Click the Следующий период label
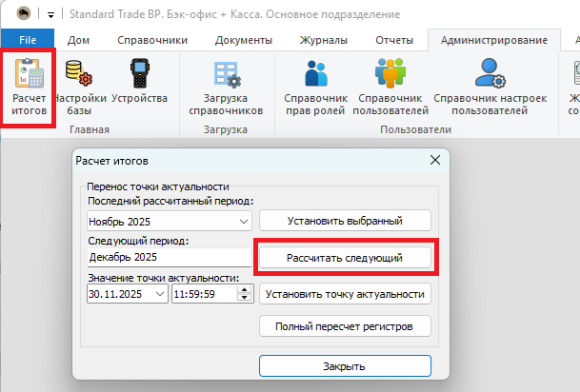Image resolution: width=580 pixels, height=392 pixels. [138, 241]
